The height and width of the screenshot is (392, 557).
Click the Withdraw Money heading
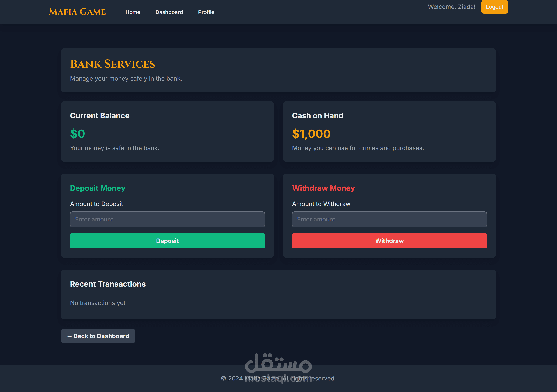coord(323,188)
